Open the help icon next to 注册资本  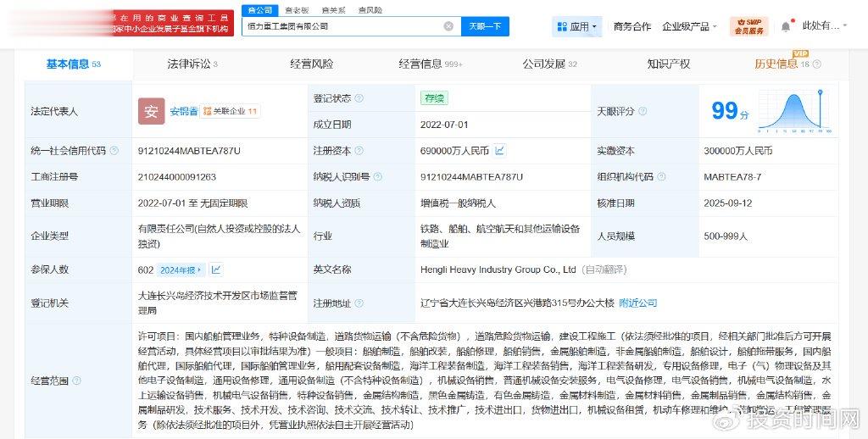[359, 151]
